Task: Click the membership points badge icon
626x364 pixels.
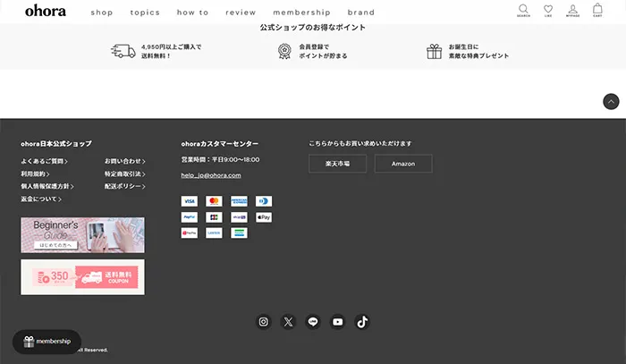Action: pyautogui.click(x=284, y=51)
